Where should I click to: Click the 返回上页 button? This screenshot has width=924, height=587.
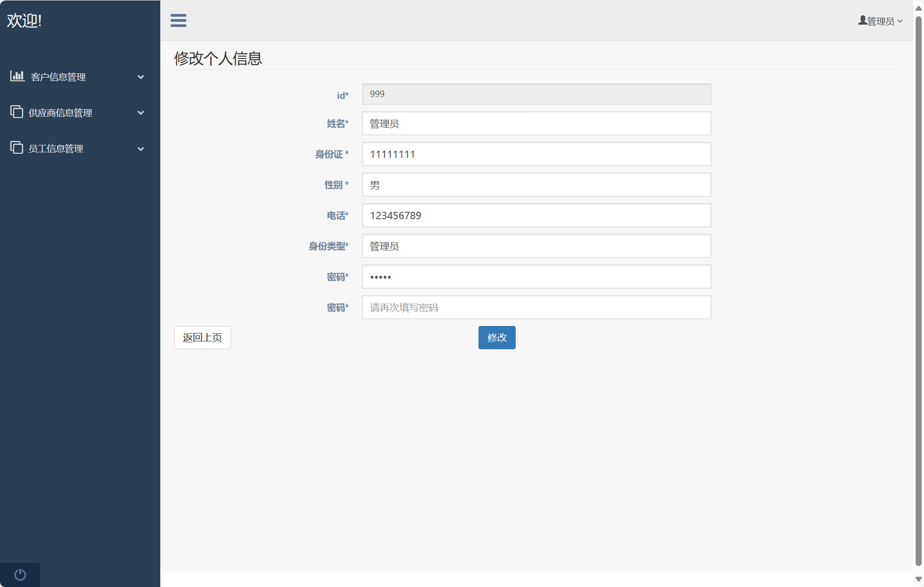coord(202,338)
